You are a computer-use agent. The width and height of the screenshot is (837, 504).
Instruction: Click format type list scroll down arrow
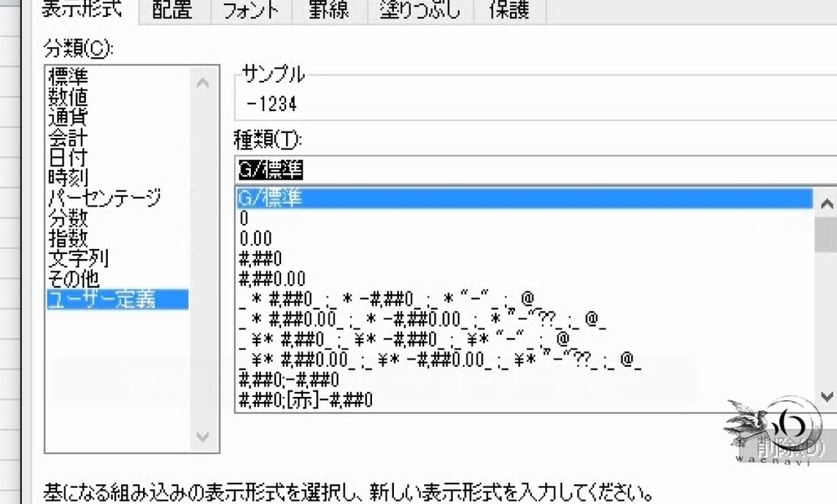tap(826, 397)
